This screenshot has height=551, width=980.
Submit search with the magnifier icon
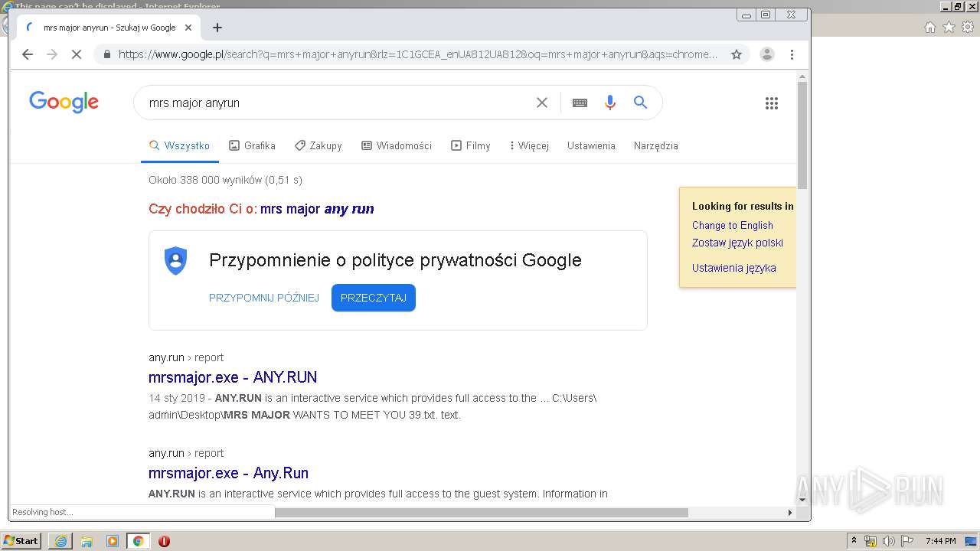pyautogui.click(x=641, y=103)
